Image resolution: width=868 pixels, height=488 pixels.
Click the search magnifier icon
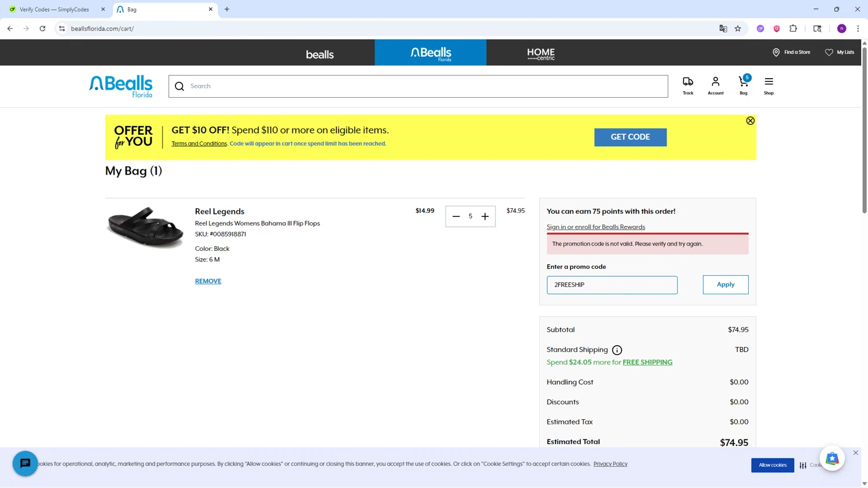179,86
